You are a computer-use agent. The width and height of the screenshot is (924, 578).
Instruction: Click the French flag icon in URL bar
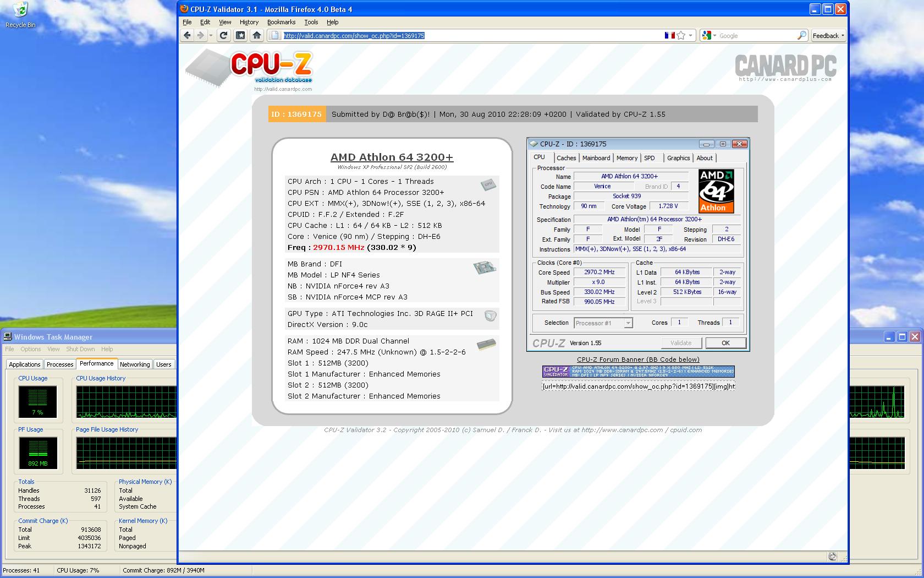[669, 35]
